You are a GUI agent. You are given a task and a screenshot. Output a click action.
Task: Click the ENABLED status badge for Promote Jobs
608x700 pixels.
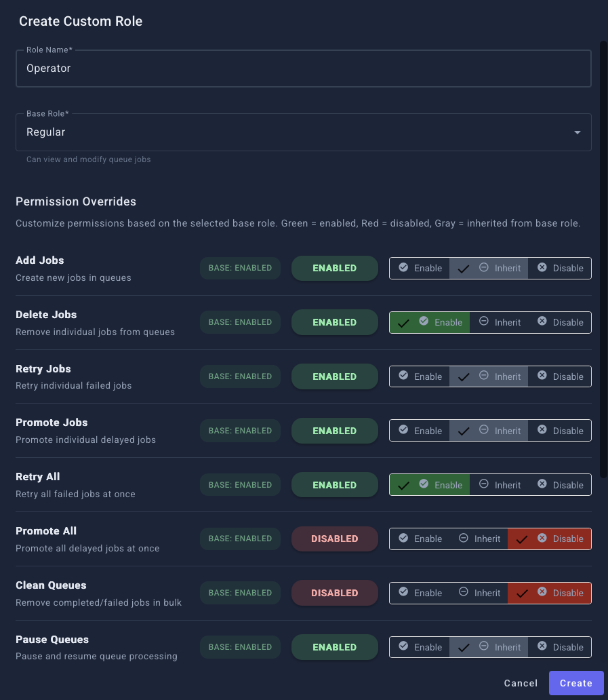[335, 431]
